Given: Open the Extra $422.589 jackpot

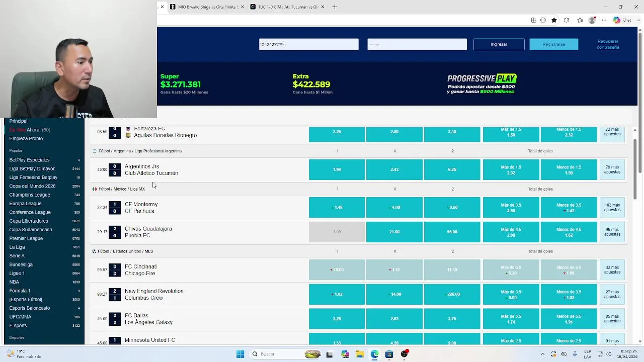Looking at the screenshot, I should pyautogui.click(x=312, y=84).
